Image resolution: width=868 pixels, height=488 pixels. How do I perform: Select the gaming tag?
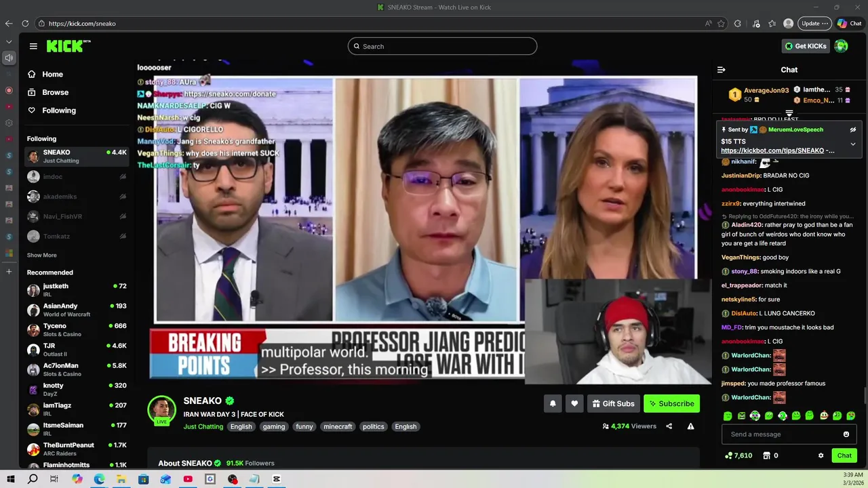click(x=274, y=426)
